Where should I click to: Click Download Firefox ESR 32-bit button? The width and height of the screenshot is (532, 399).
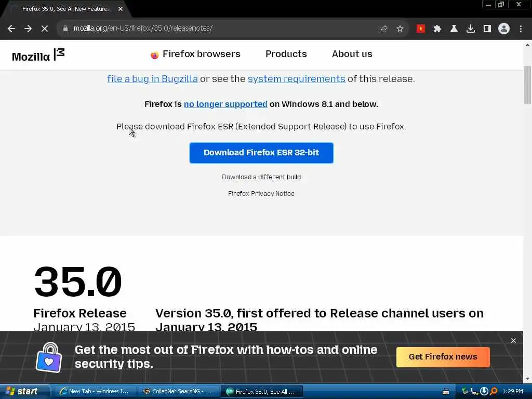pyautogui.click(x=261, y=153)
